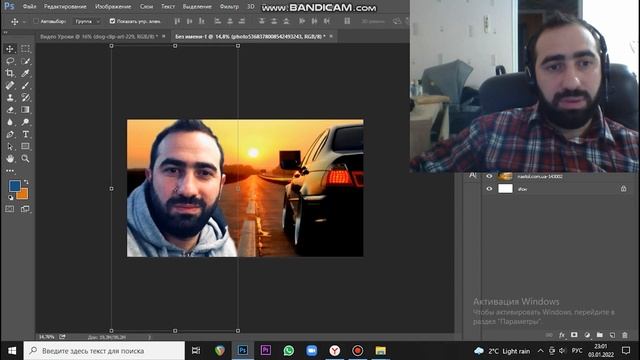Screen dimensions: 640x360
Task: Click the Фон layer white thumbnail
Action: point(505,189)
